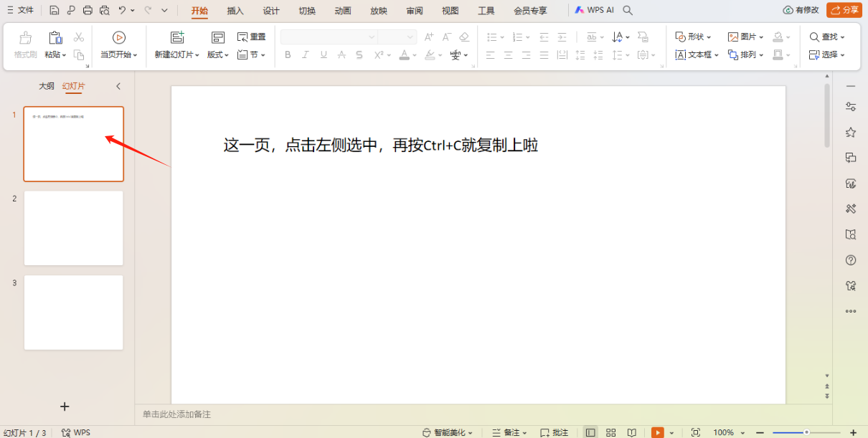Toggle bold formatting
Screen dimensions: 868x438
pos(288,54)
